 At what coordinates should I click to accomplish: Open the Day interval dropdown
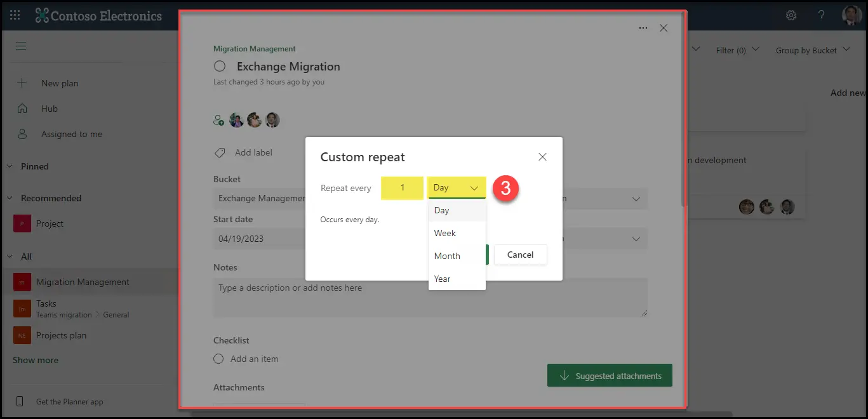457,188
